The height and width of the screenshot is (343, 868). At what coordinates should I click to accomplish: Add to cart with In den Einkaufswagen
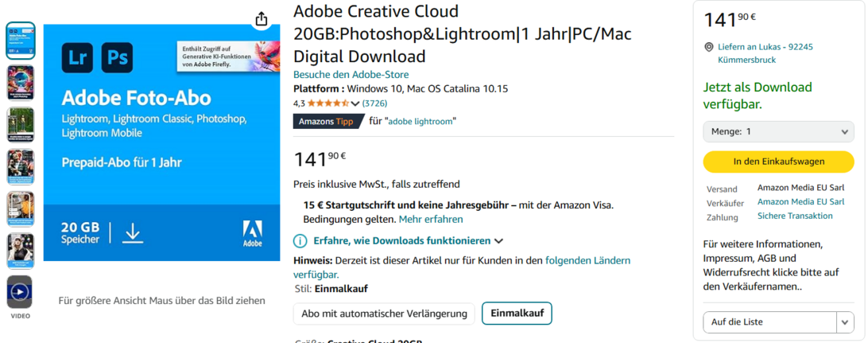tap(778, 162)
